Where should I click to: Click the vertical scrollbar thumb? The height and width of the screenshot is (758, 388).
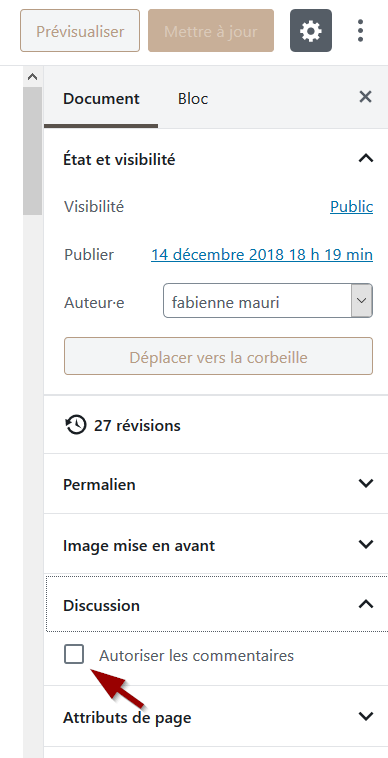point(32,151)
